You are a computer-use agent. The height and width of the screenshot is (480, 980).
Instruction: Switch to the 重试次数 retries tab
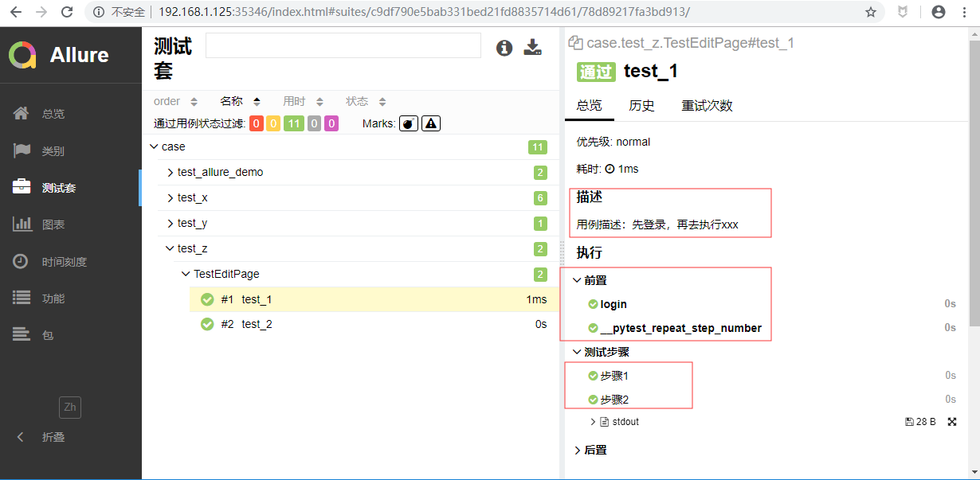pyautogui.click(x=707, y=106)
